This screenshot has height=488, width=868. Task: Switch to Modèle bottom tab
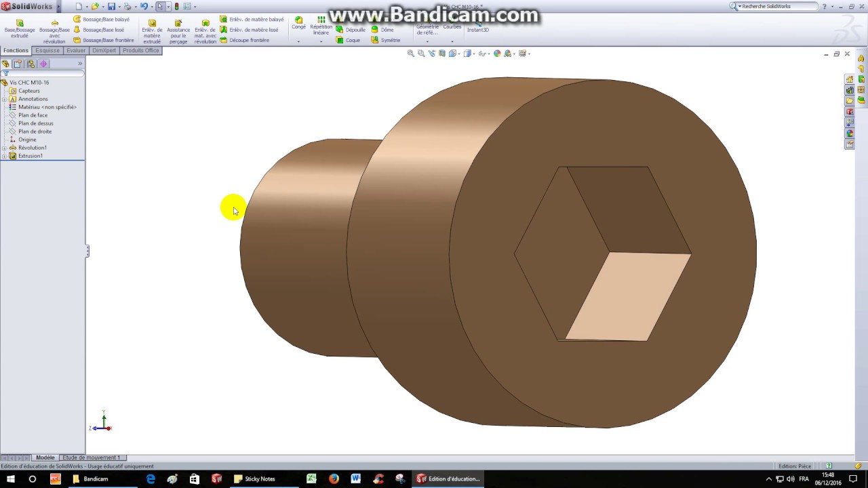[x=45, y=457]
